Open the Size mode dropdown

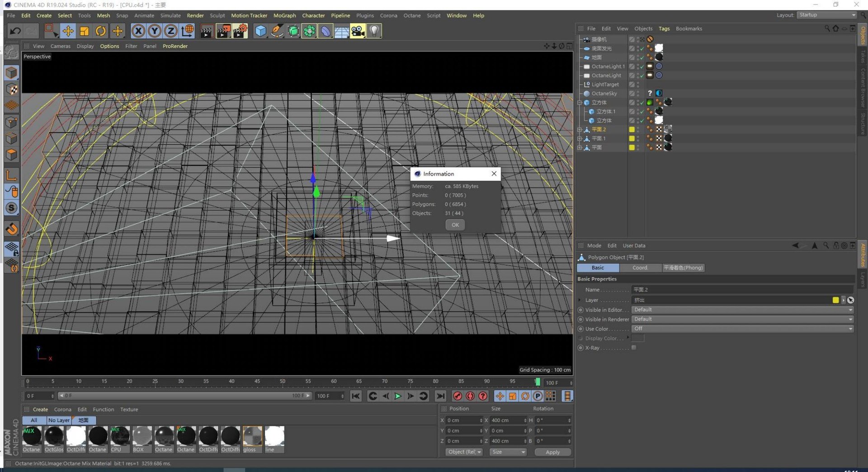point(508,452)
